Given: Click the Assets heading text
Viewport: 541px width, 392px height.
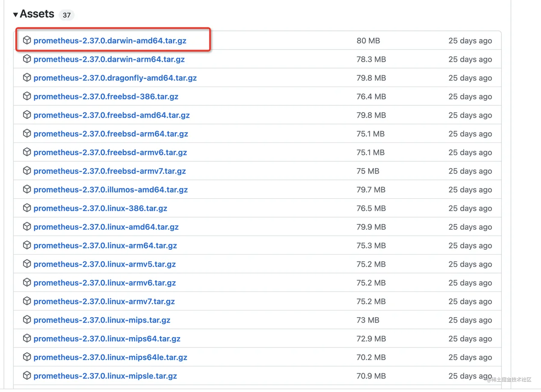Looking at the screenshot, I should pos(37,14).
